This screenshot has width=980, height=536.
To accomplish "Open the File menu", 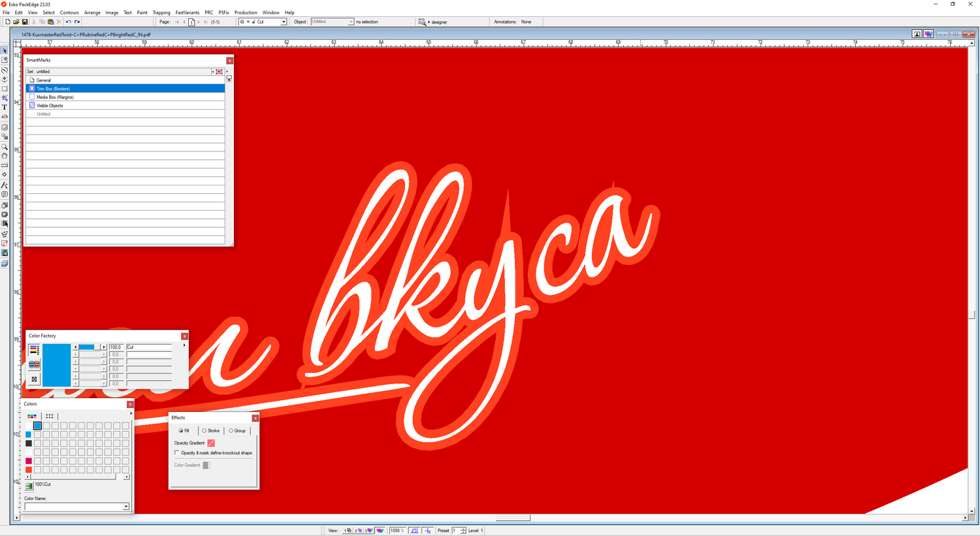I will 6,12.
